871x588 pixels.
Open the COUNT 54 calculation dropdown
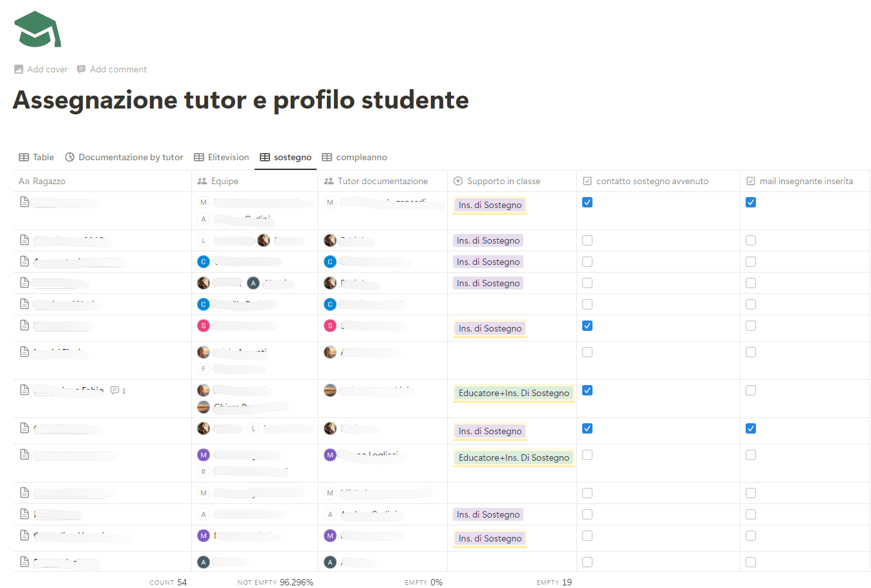click(x=168, y=582)
